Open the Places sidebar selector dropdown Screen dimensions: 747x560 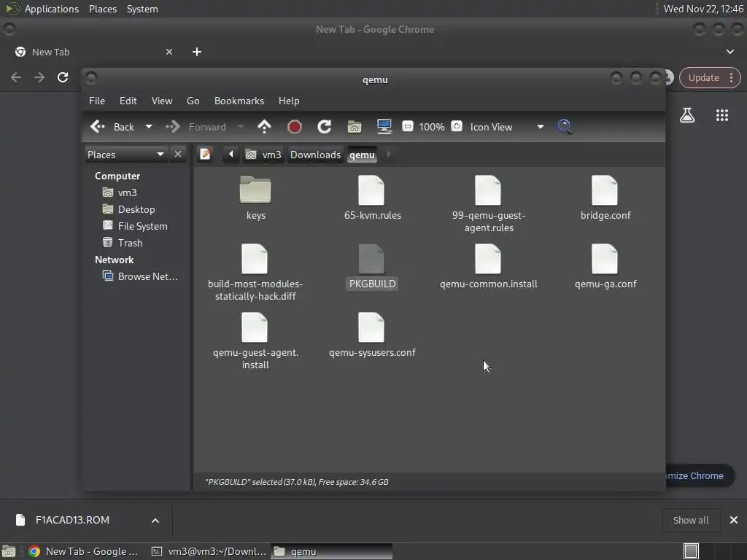(125, 155)
